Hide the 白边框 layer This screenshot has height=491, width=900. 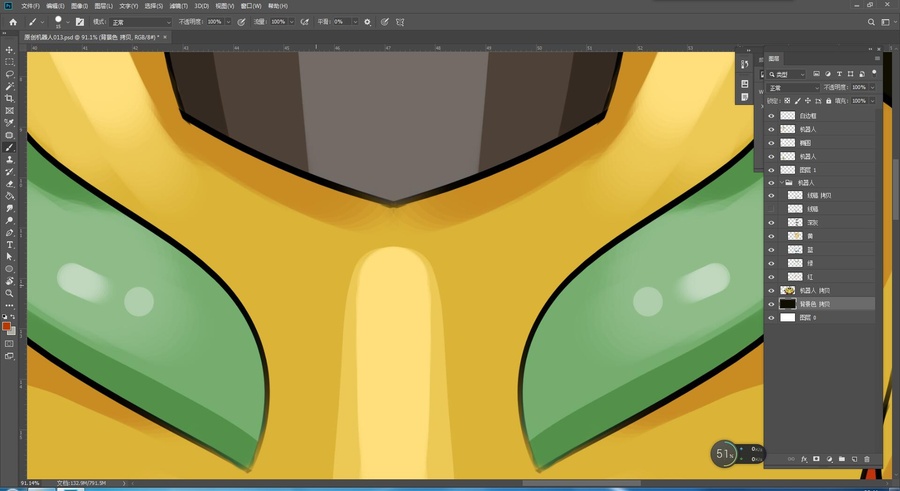tap(771, 115)
